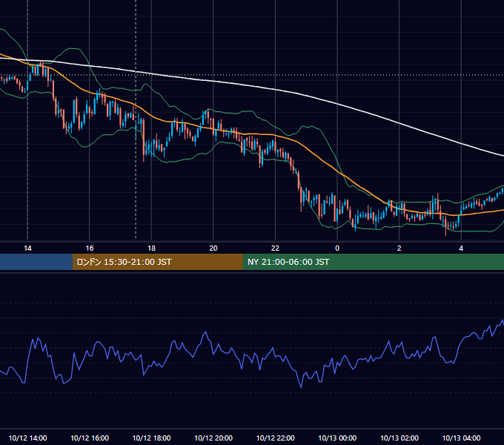Click the 10/13 04:00 time label
Viewport: 504px width, 445px height.
[461, 438]
